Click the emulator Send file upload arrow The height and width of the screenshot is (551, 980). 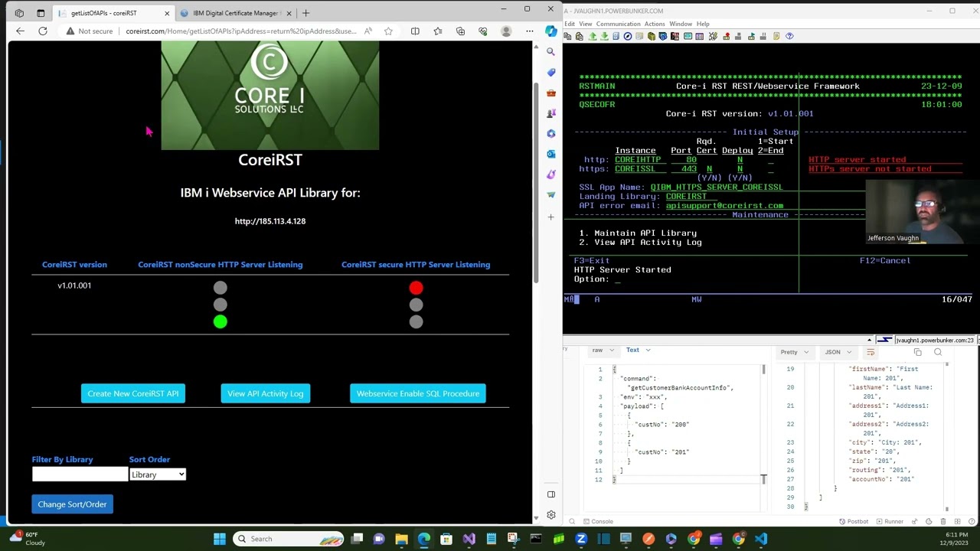(x=593, y=36)
